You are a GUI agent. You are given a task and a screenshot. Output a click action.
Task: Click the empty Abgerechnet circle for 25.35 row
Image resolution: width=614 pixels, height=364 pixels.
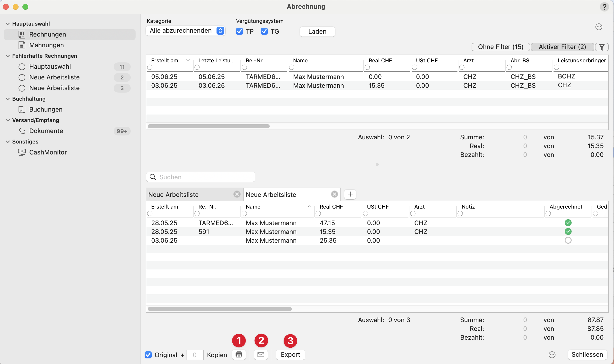click(x=568, y=240)
